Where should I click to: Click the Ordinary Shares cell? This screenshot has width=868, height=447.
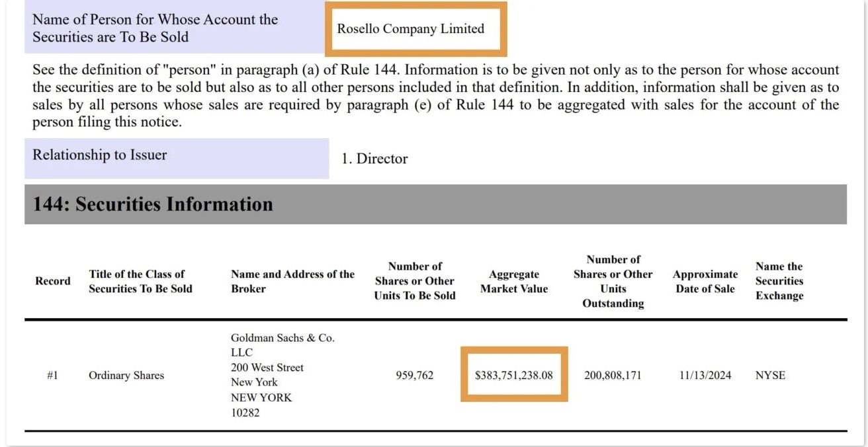(126, 376)
